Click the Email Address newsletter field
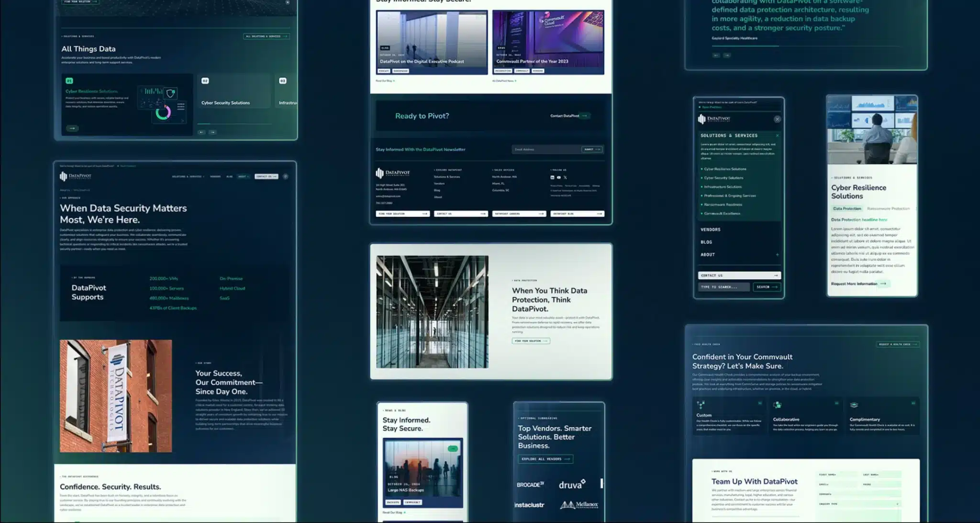Screen dimensions: 980x523 [x=546, y=149]
